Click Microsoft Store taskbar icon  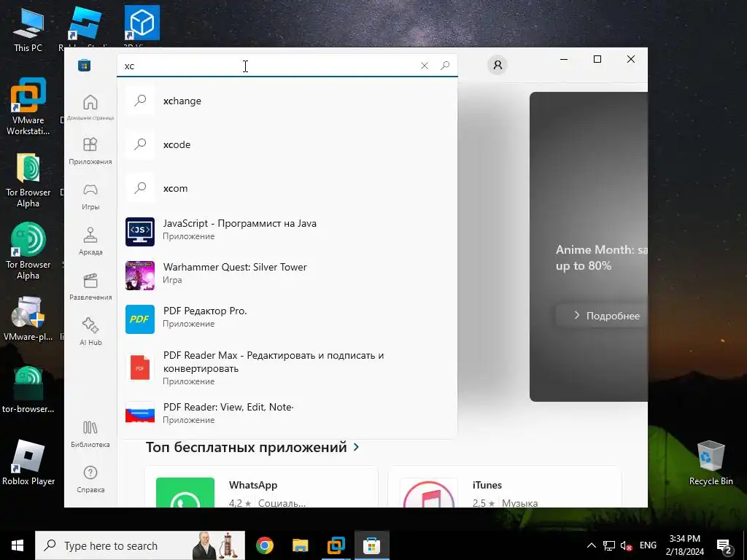click(x=371, y=545)
